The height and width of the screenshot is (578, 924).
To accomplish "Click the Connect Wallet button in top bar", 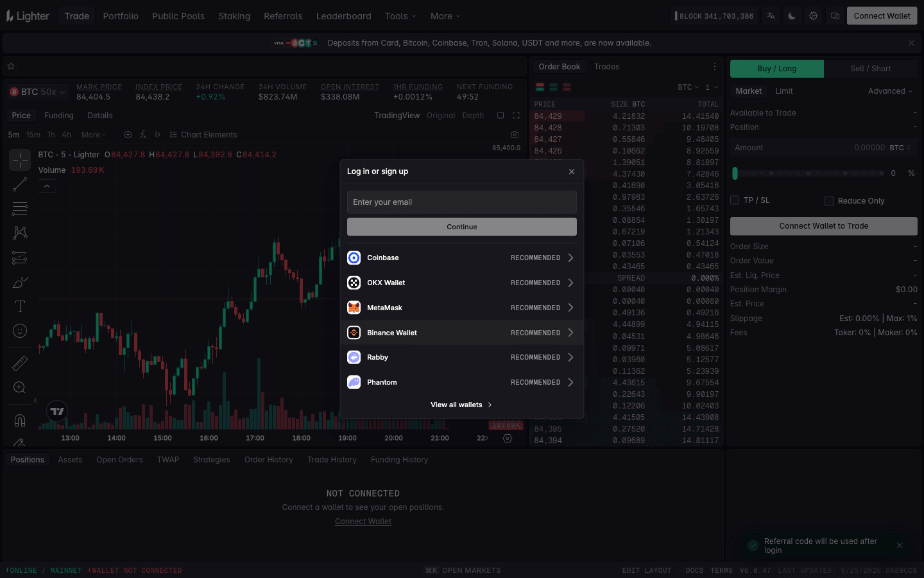I will [x=882, y=16].
